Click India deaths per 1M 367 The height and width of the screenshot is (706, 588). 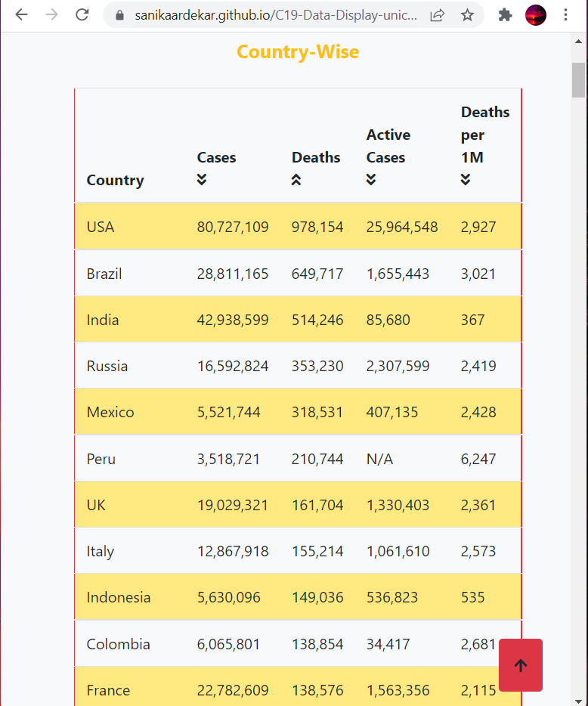(472, 320)
